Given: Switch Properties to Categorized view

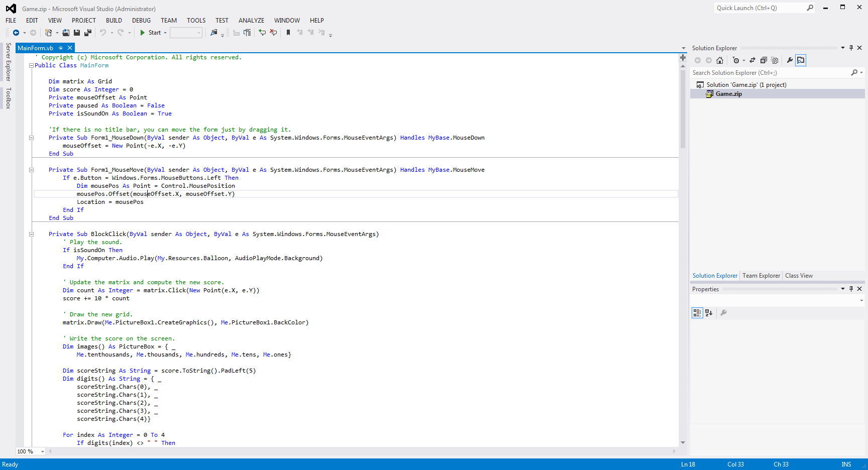Looking at the screenshot, I should pos(697,313).
